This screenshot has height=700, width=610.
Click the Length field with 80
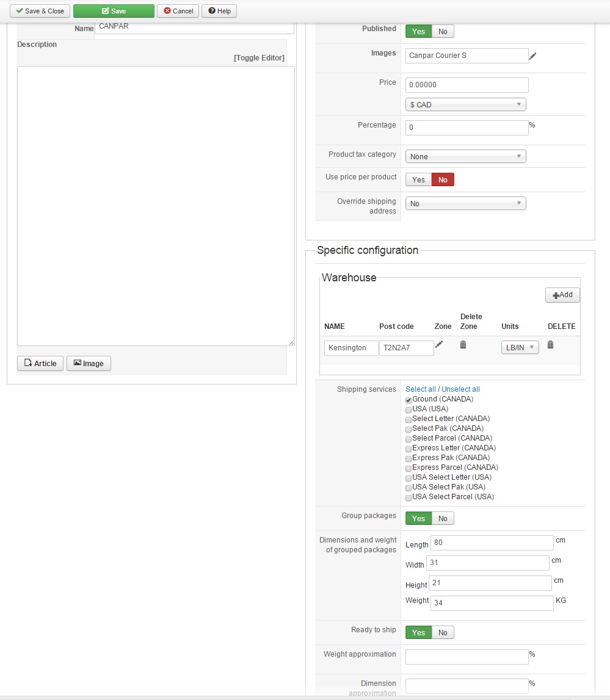coord(492,543)
